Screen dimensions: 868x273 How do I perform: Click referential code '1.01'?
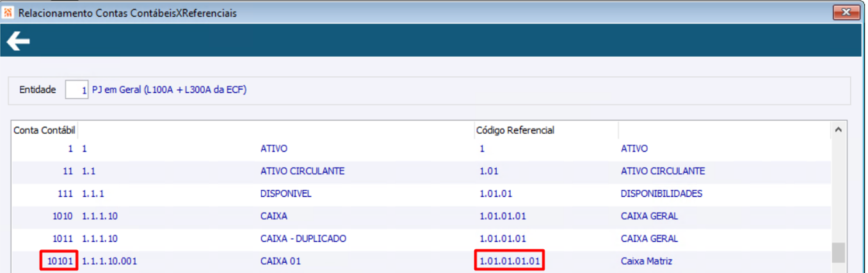[x=489, y=171]
